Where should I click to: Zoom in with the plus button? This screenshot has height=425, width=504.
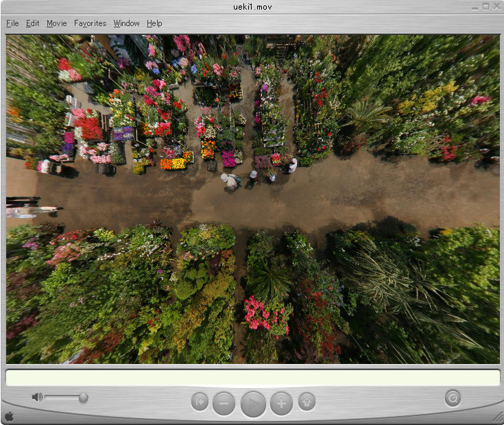281,403
